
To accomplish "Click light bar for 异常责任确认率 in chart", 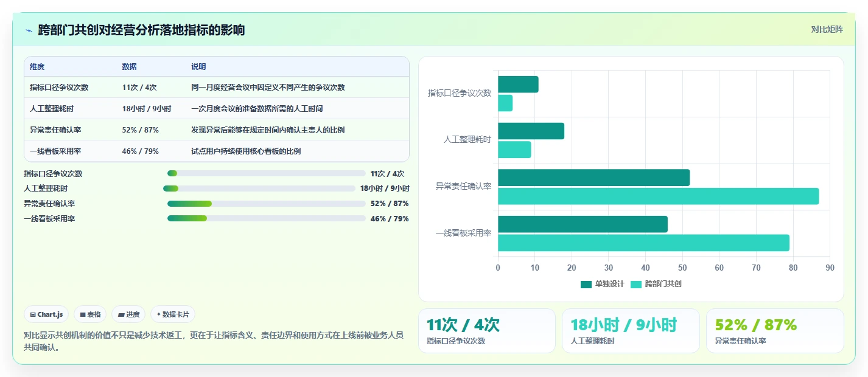I will pyautogui.click(x=658, y=196).
